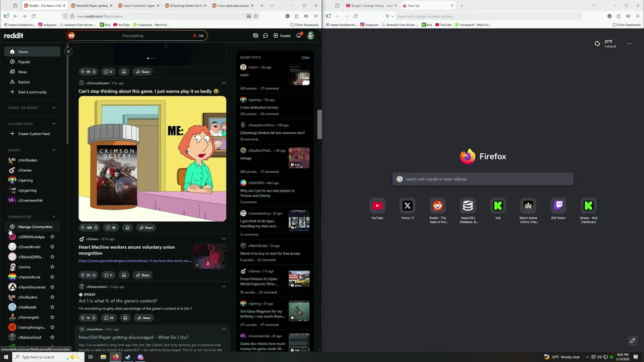Toggle favorite star for r/ApexRollouts
Screen dimensions: 644x362
tap(52, 277)
